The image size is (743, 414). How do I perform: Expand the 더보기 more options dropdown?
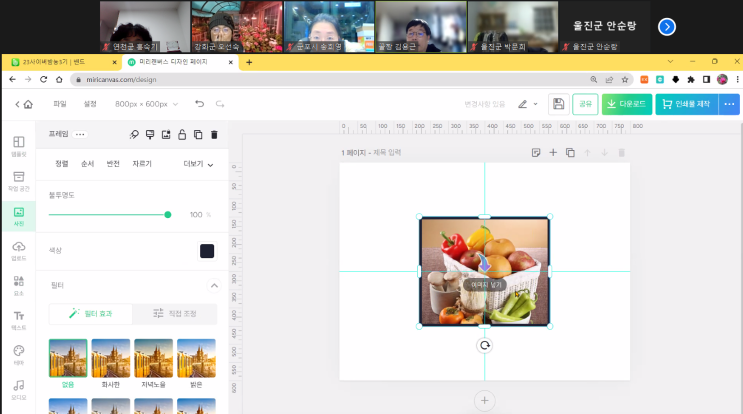point(198,164)
